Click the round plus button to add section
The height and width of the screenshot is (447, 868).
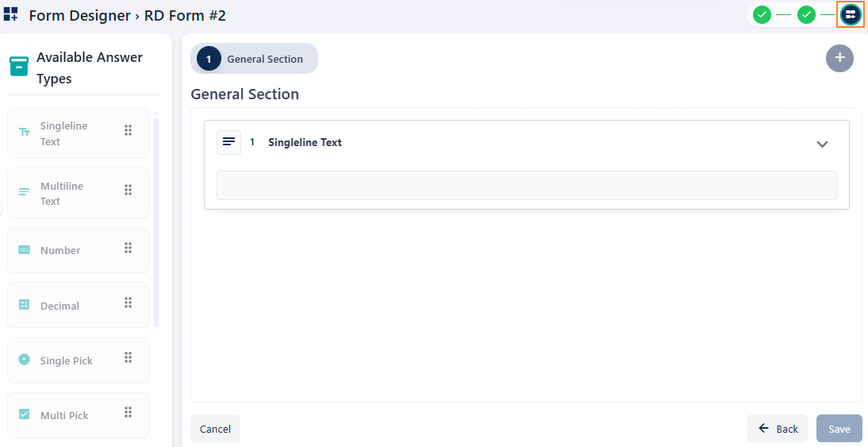[839, 58]
